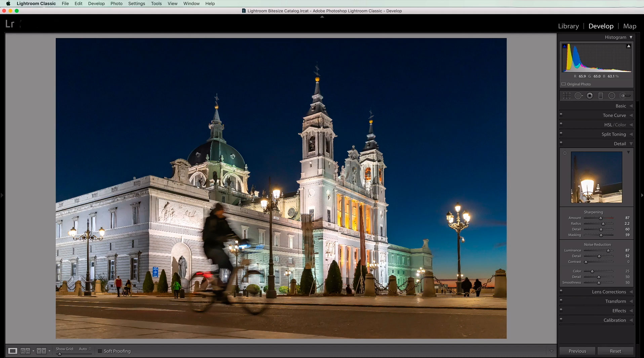Expand the Transform panel
This screenshot has width=644, height=358.
point(631,301)
